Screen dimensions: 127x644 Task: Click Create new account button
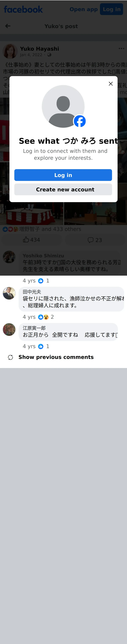point(63,190)
